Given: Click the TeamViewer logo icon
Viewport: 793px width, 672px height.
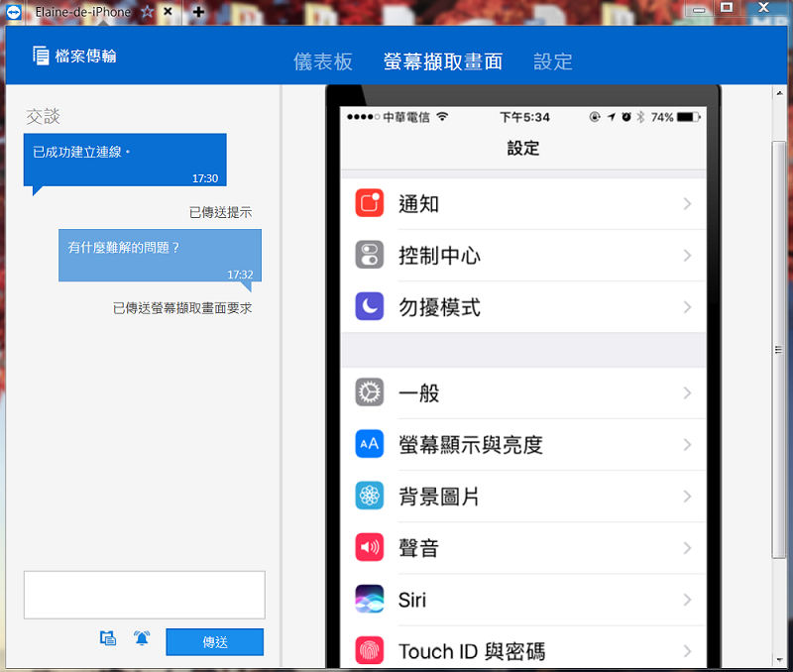Looking at the screenshot, I should click(x=14, y=12).
